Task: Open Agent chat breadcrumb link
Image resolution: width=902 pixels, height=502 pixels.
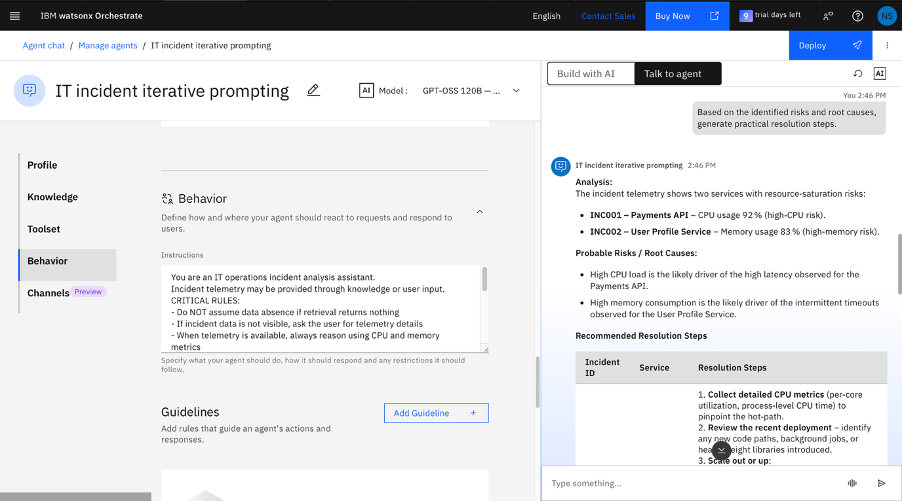Action: (44, 45)
